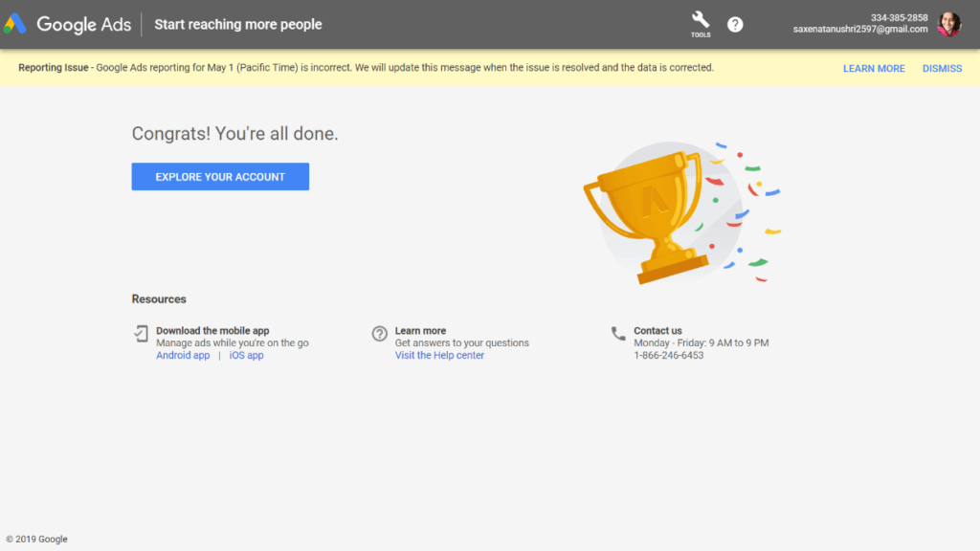The height and width of the screenshot is (551, 980).
Task: Click 'Get answers to your questions' text
Action: click(x=462, y=343)
